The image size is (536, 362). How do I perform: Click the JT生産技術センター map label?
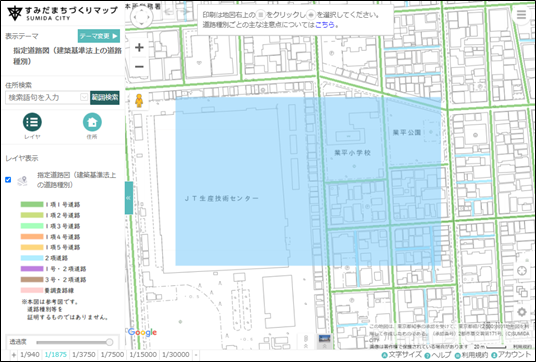222,198
